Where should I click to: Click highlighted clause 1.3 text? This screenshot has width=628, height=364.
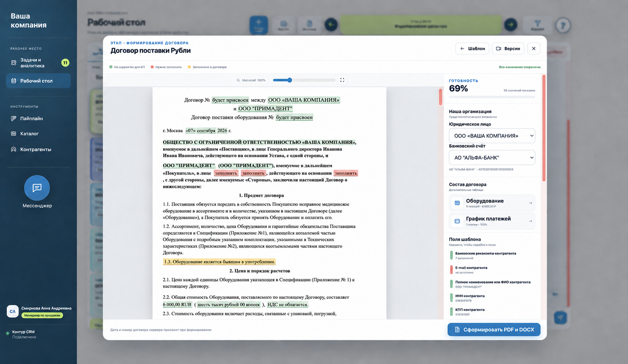click(x=219, y=262)
